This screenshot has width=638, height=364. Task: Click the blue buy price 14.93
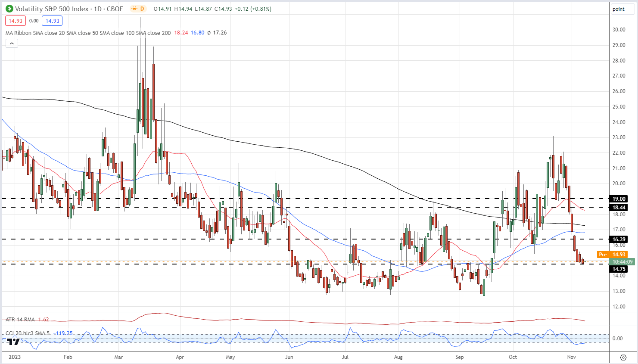point(52,21)
